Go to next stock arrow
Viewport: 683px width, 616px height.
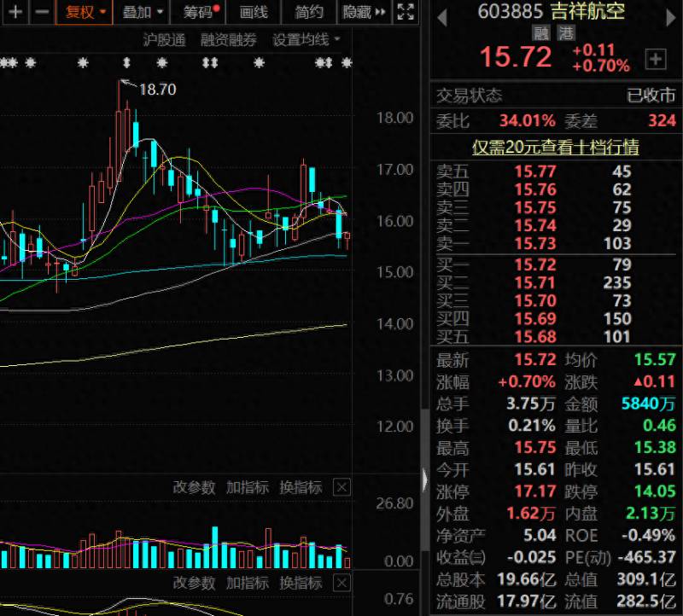pyautogui.click(x=671, y=18)
